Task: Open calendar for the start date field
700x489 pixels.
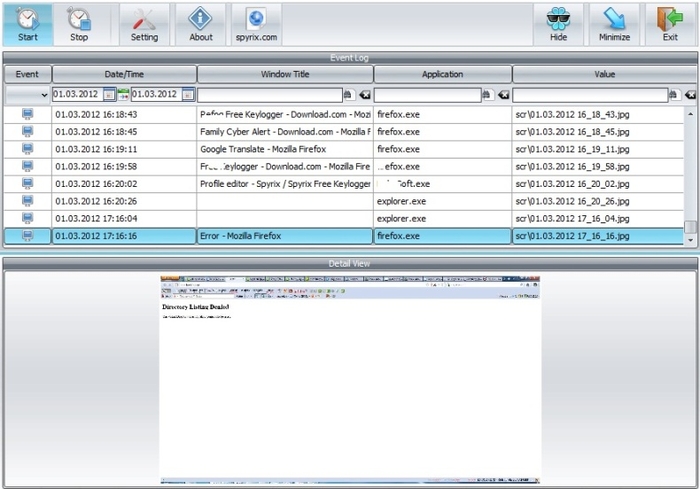Action: [x=109, y=94]
